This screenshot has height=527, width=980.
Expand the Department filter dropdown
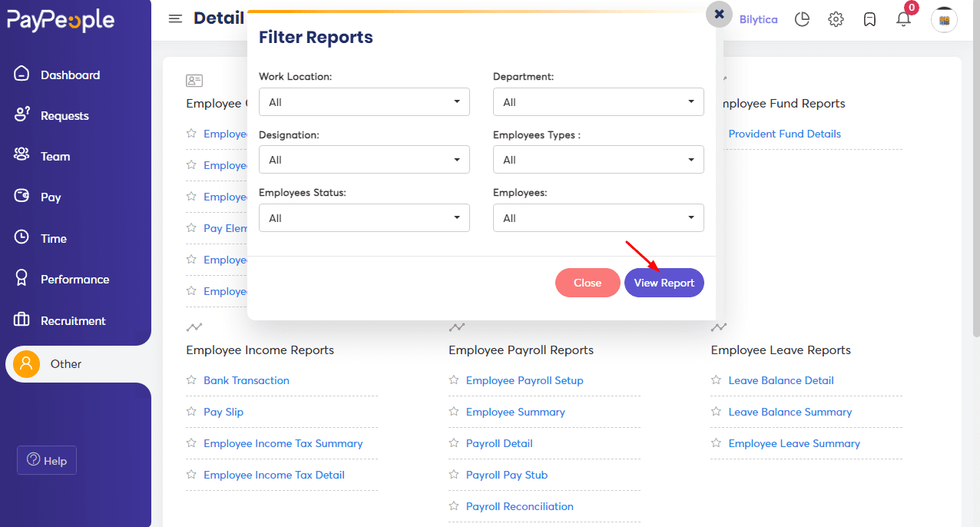598,101
